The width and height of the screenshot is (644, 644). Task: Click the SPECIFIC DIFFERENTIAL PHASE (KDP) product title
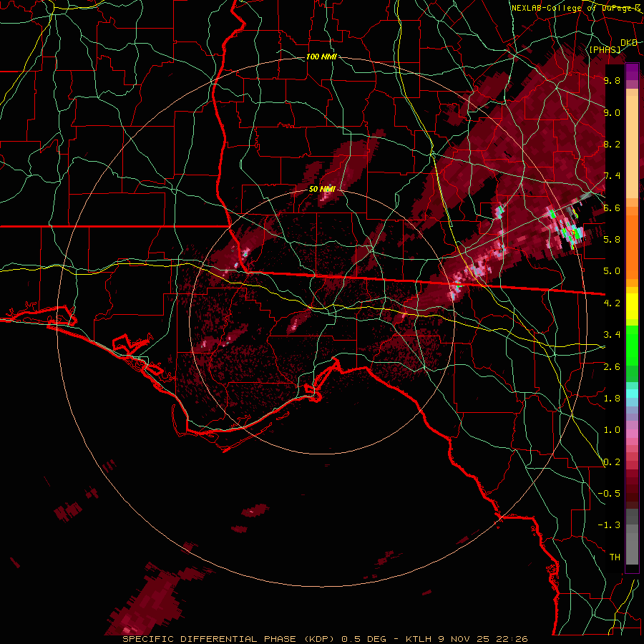[x=230, y=639]
